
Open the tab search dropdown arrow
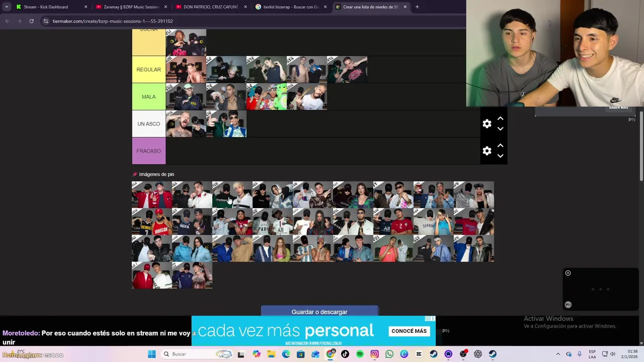6,7
